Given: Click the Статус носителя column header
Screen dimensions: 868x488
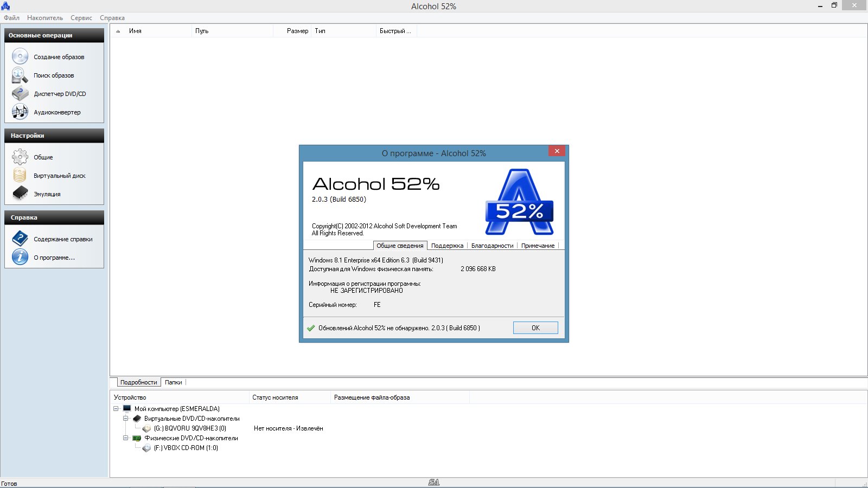Looking at the screenshot, I should 290,397.
